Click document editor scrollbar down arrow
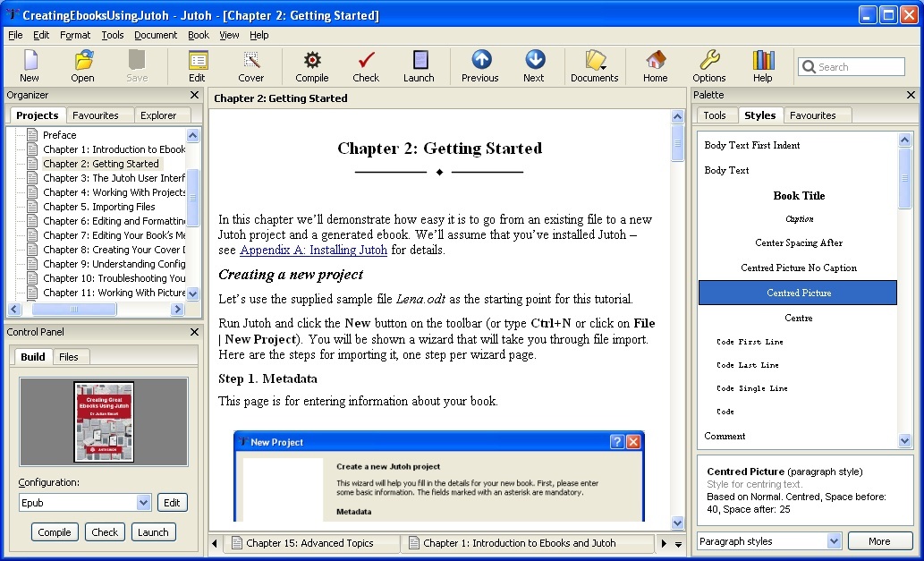The image size is (924, 561). (x=678, y=523)
